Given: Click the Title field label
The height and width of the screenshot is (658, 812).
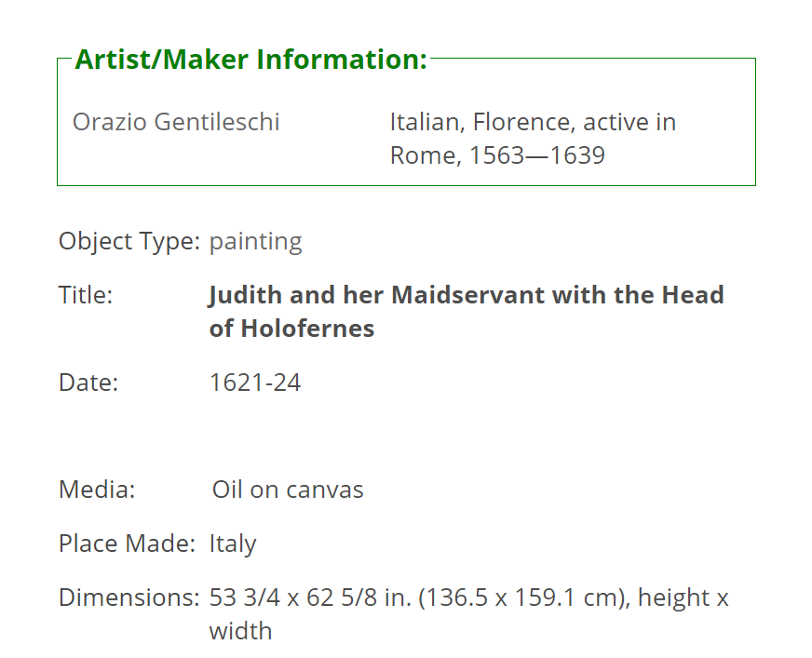Looking at the screenshot, I should click(86, 295).
